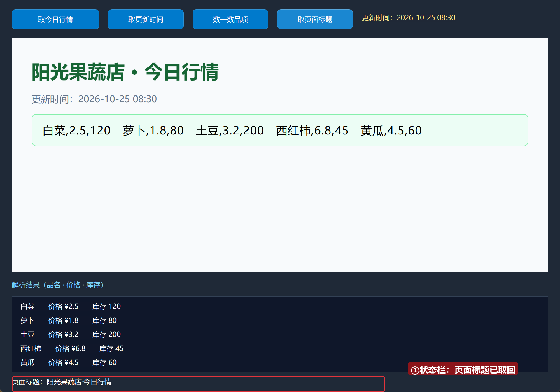Click 库存 45 in the results
The height and width of the screenshot is (392, 560).
pos(111,349)
